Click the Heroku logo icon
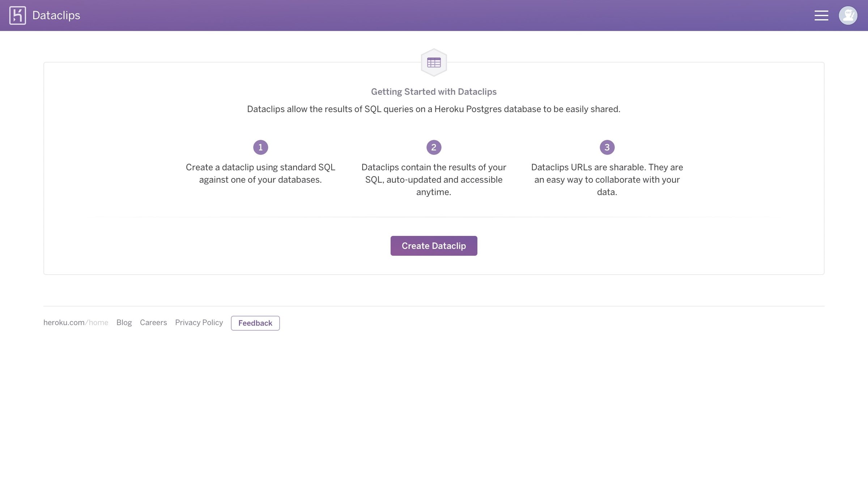This screenshot has height=478, width=868. pyautogui.click(x=17, y=16)
